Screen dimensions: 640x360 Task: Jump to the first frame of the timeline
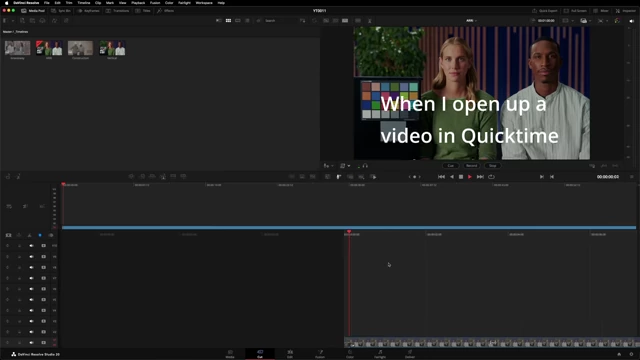(x=441, y=177)
